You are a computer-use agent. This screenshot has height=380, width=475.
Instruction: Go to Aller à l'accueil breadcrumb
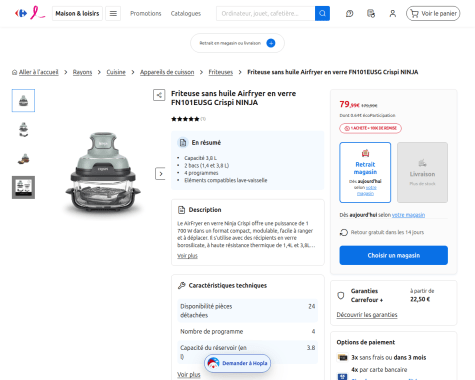tap(38, 72)
